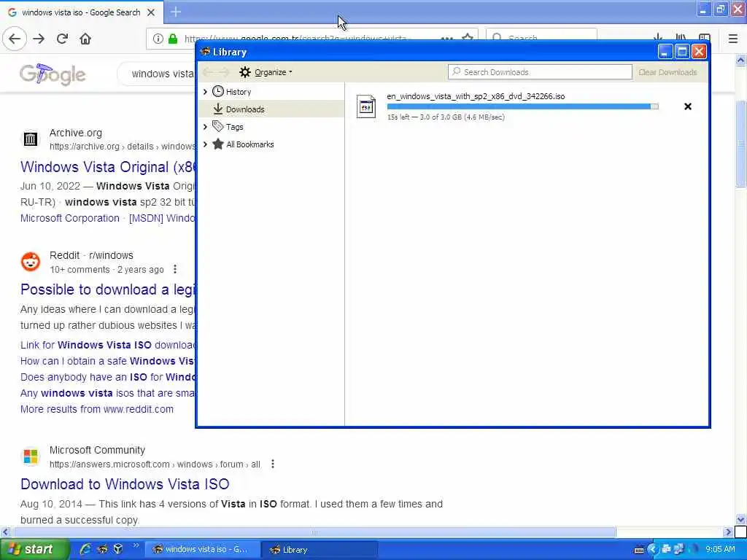Switch to Library taskbar button
Viewport: 747px width, 560px height.
320,550
